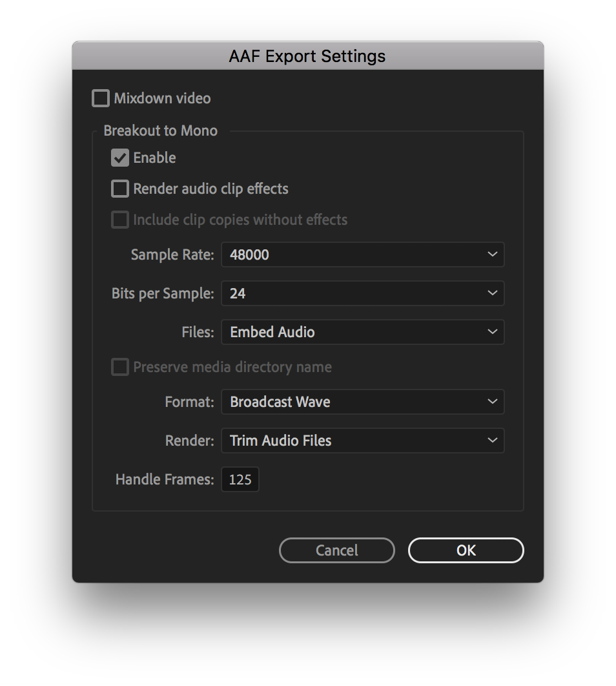616x686 pixels.
Task: Click the chevron arrow on the Files field
Action: click(x=492, y=331)
